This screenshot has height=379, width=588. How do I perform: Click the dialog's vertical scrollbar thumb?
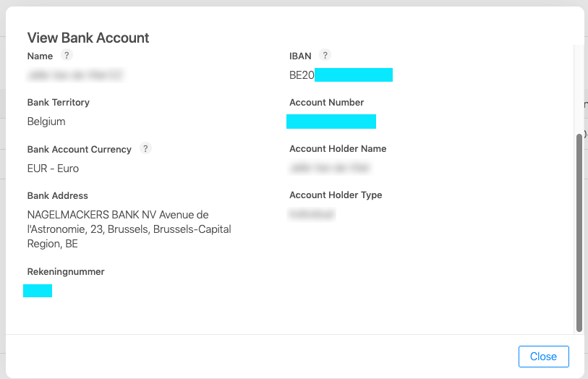coord(579,232)
